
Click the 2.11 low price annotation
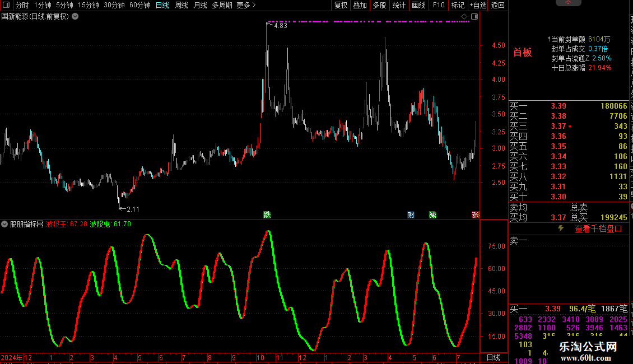click(x=132, y=209)
